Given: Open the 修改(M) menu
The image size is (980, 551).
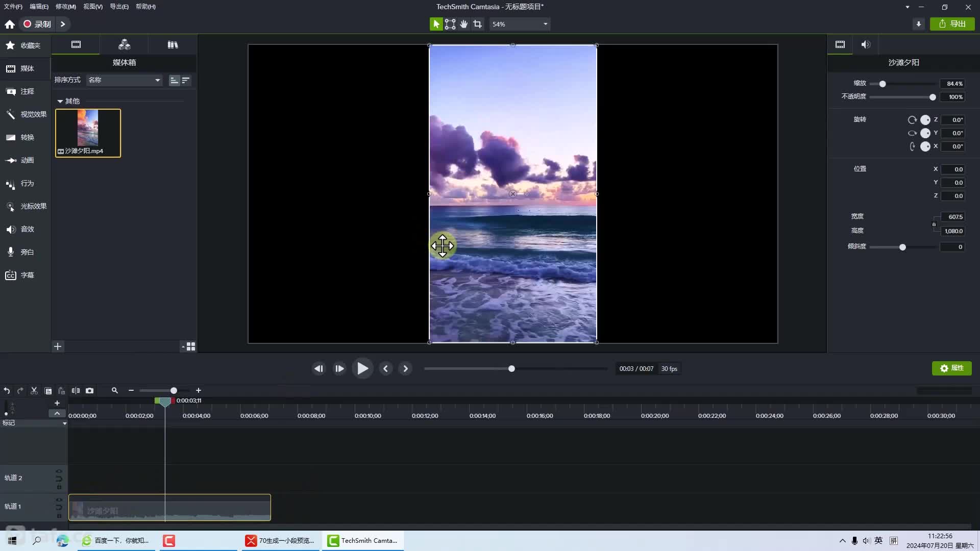Looking at the screenshot, I should coord(66,7).
